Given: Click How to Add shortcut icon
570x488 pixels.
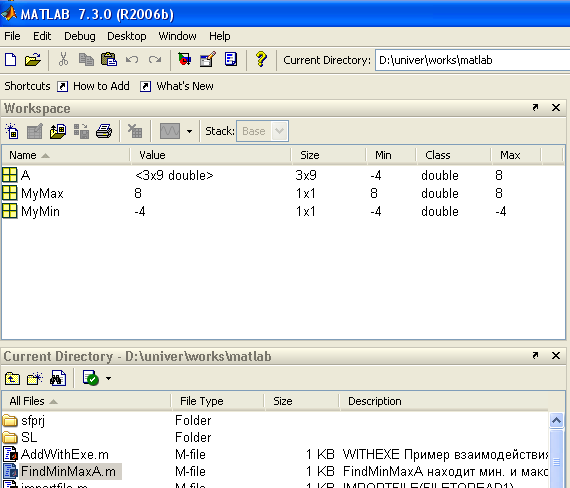Looking at the screenshot, I should point(63,87).
